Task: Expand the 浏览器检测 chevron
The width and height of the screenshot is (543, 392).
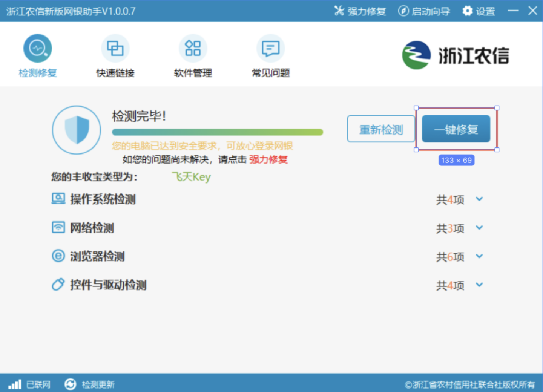Action: (x=479, y=256)
